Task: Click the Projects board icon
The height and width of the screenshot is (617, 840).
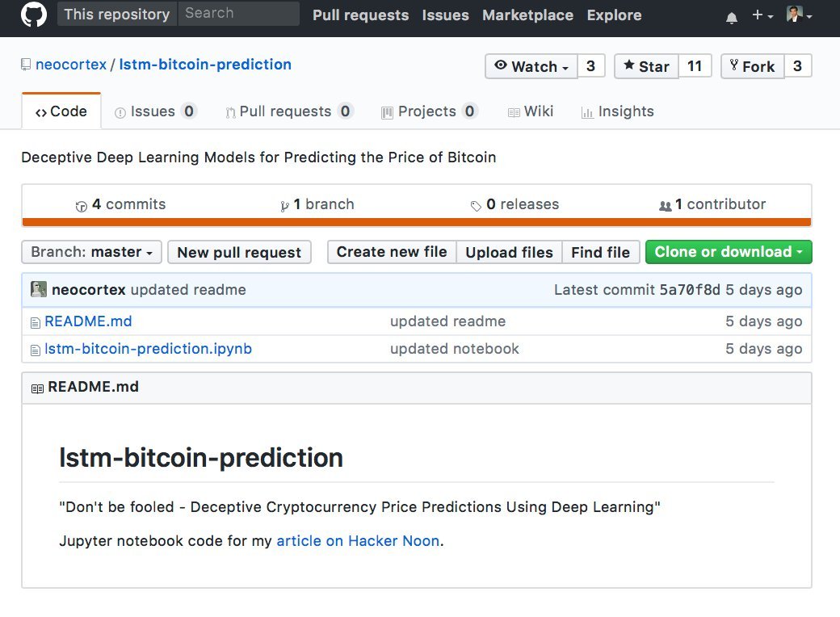Action: [x=387, y=112]
